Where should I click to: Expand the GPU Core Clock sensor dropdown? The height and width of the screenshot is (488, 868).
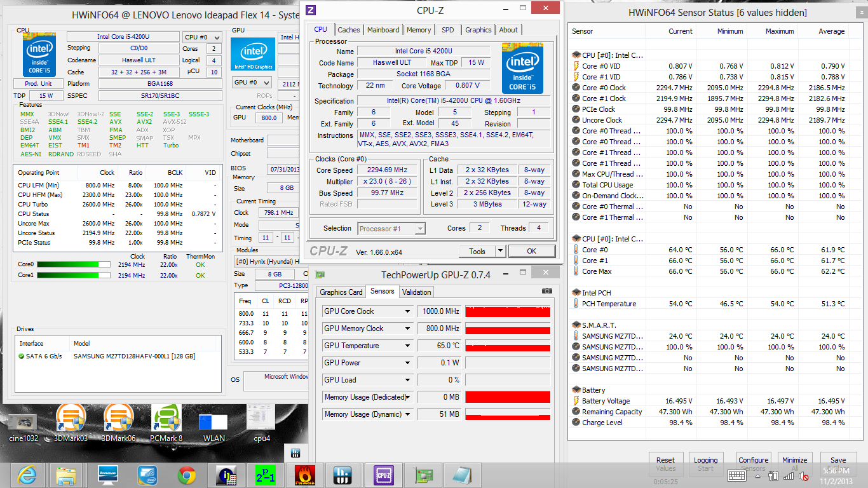(408, 311)
